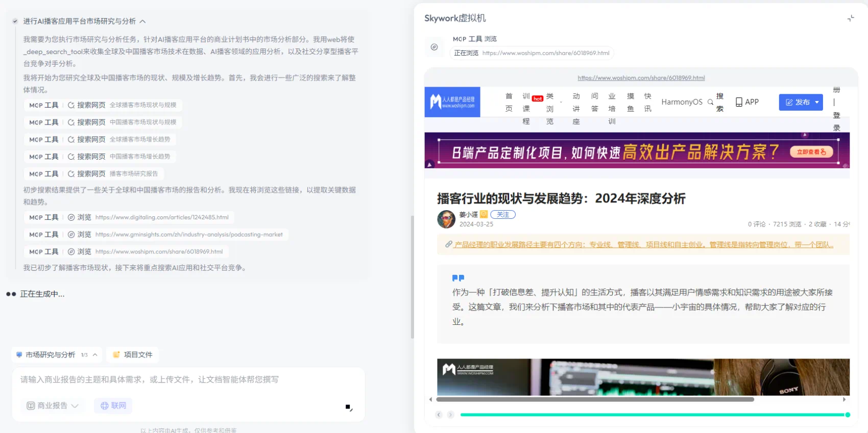Click the HarmonyOS link in nav bar

tap(682, 102)
